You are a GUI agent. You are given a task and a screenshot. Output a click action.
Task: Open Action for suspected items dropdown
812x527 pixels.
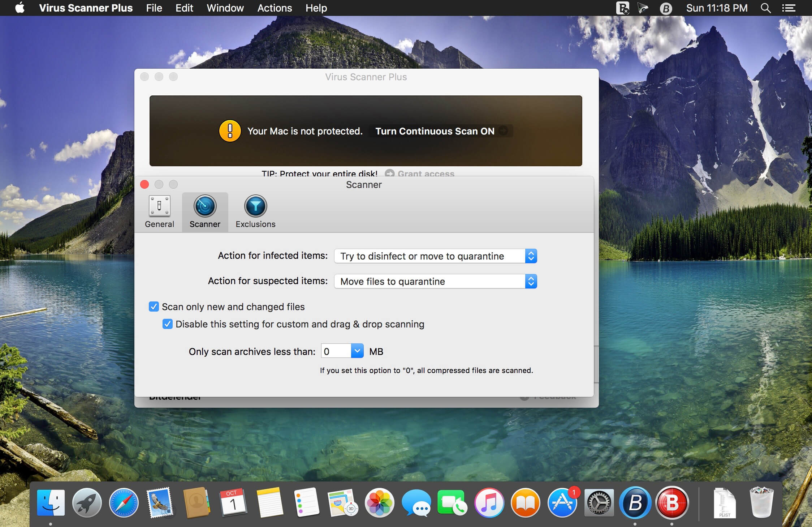[435, 281]
